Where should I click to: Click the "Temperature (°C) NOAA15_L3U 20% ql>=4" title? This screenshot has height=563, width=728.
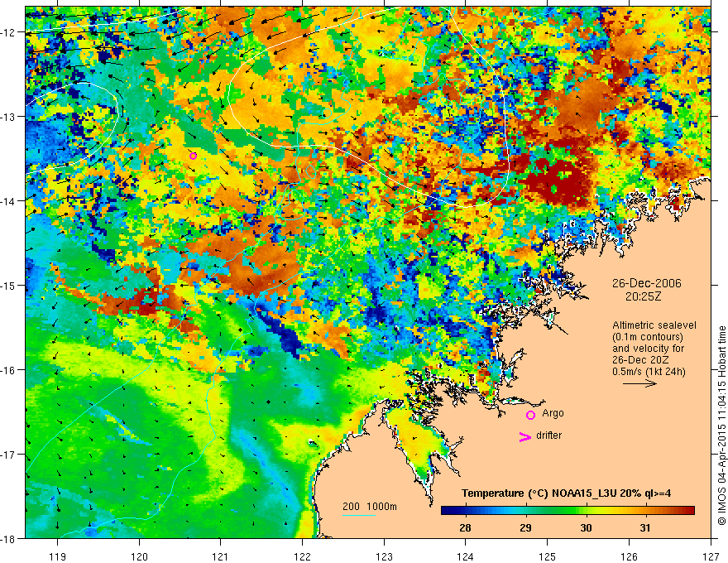click(566, 493)
